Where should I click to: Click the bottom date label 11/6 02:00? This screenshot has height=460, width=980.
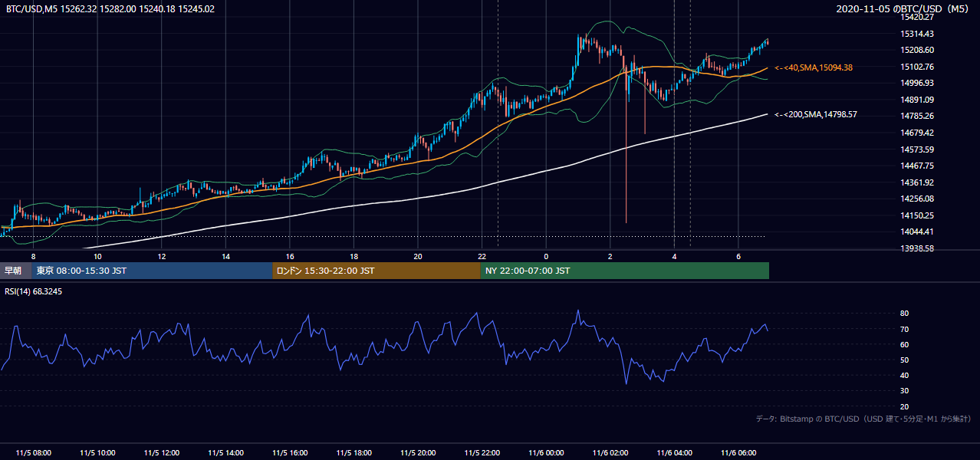(x=610, y=453)
